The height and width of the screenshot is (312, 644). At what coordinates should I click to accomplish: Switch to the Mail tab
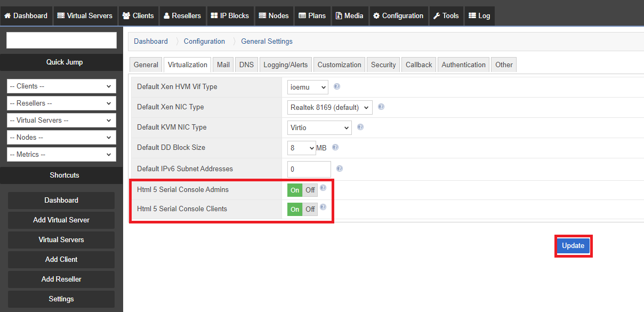pyautogui.click(x=223, y=65)
